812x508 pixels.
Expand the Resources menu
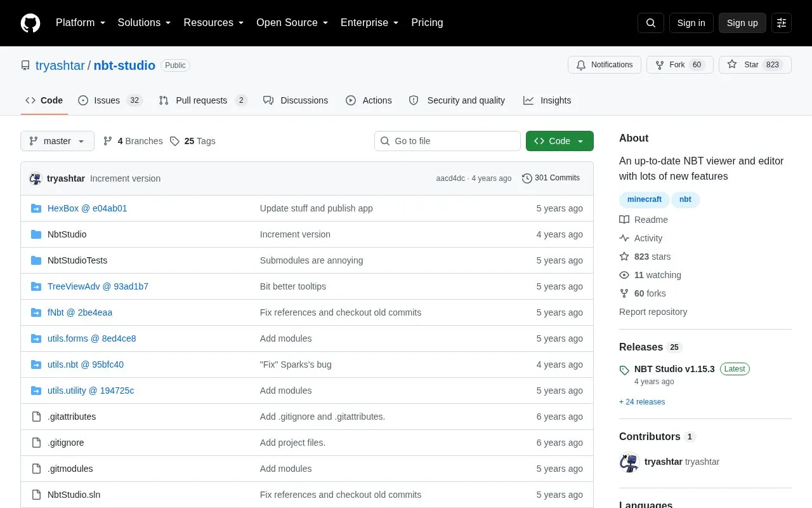click(214, 23)
